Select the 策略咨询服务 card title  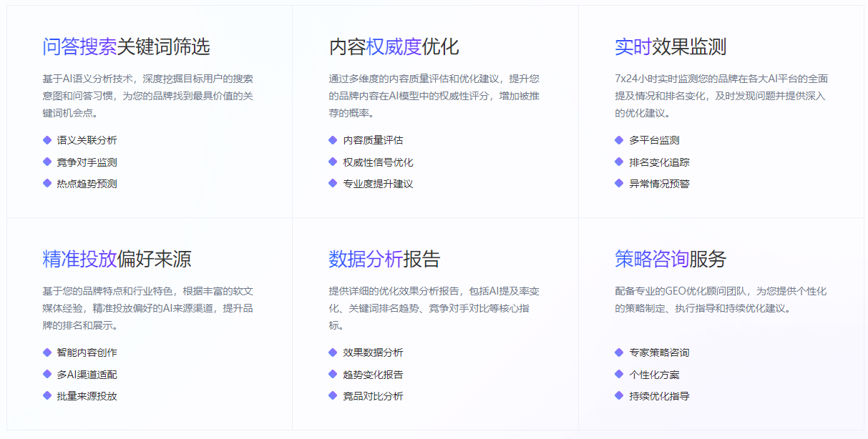670,259
